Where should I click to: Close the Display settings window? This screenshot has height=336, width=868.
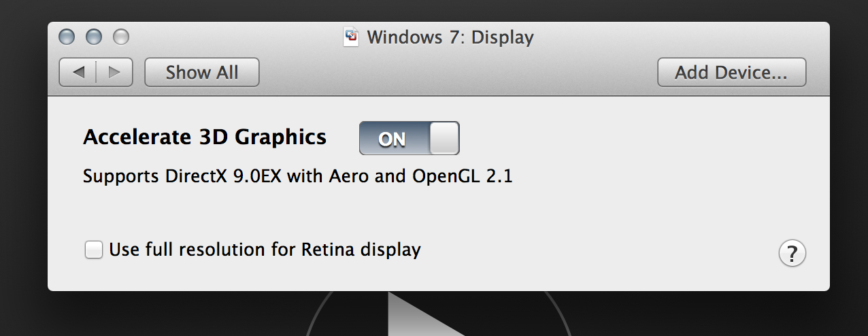[x=67, y=37]
